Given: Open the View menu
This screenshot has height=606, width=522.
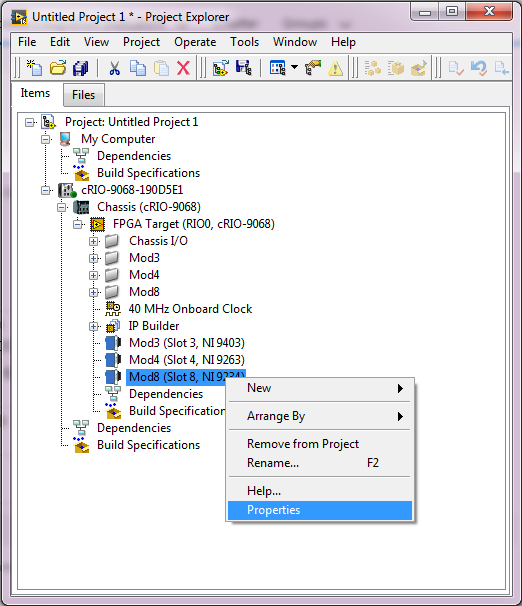Looking at the screenshot, I should [x=97, y=42].
